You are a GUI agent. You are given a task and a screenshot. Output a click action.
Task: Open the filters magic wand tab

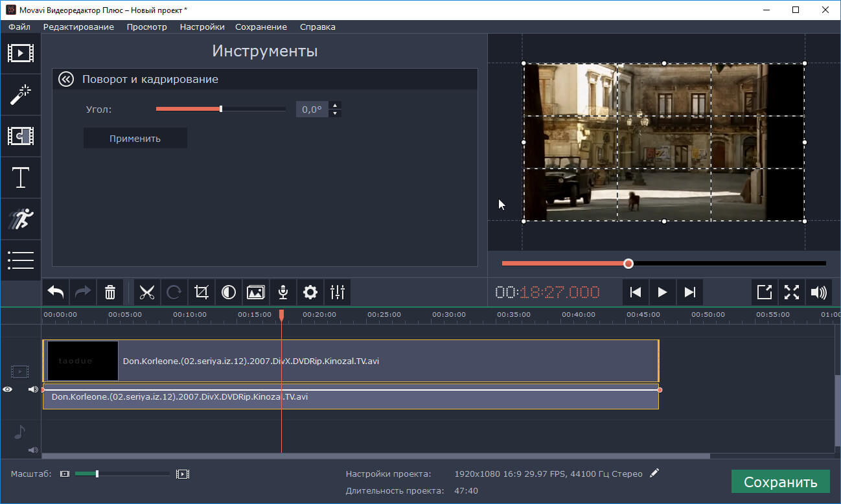[x=20, y=95]
